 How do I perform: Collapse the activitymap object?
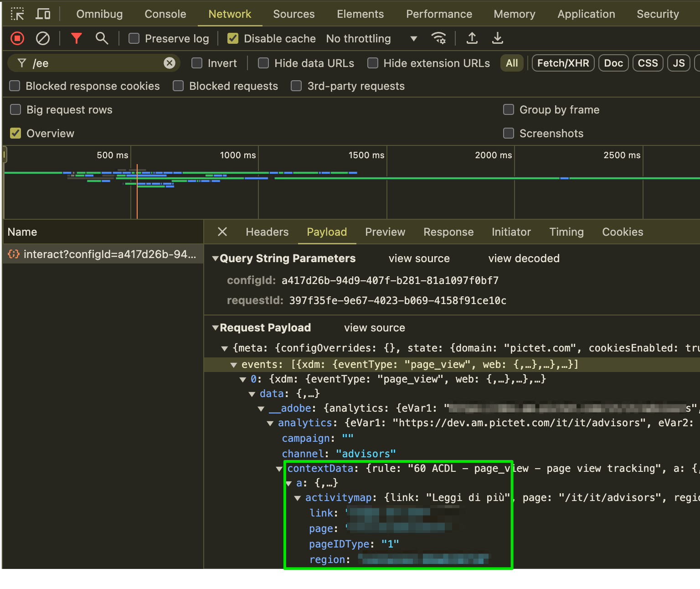coord(298,498)
